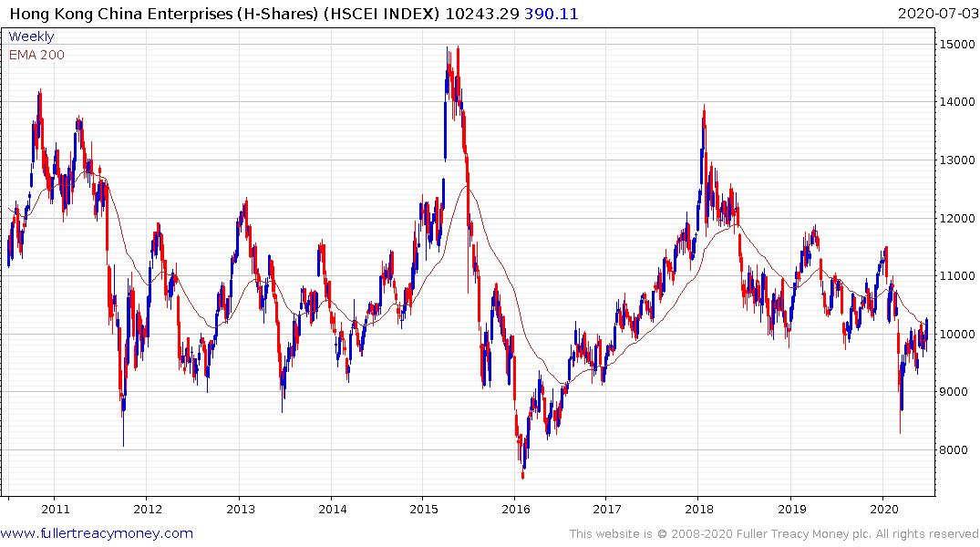This screenshot has height=547, width=980.
Task: Click the date 2020-07-03
Action: click(x=938, y=13)
